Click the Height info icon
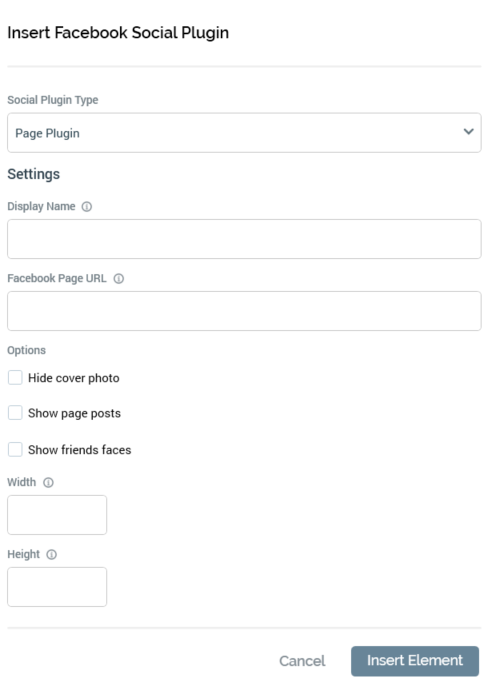 [x=51, y=554]
